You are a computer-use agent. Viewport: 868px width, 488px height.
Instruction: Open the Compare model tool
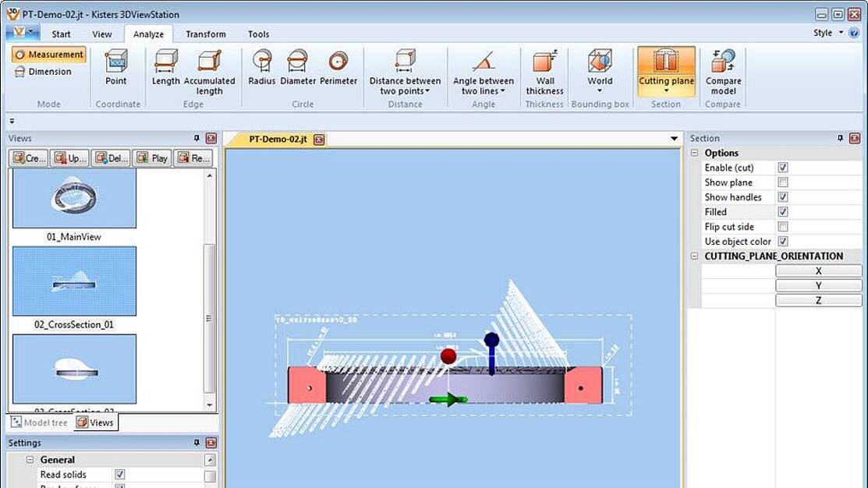(723, 72)
